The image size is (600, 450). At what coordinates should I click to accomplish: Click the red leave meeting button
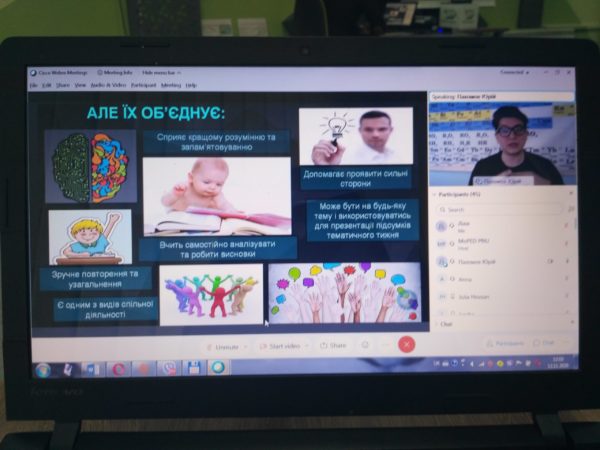click(x=406, y=344)
